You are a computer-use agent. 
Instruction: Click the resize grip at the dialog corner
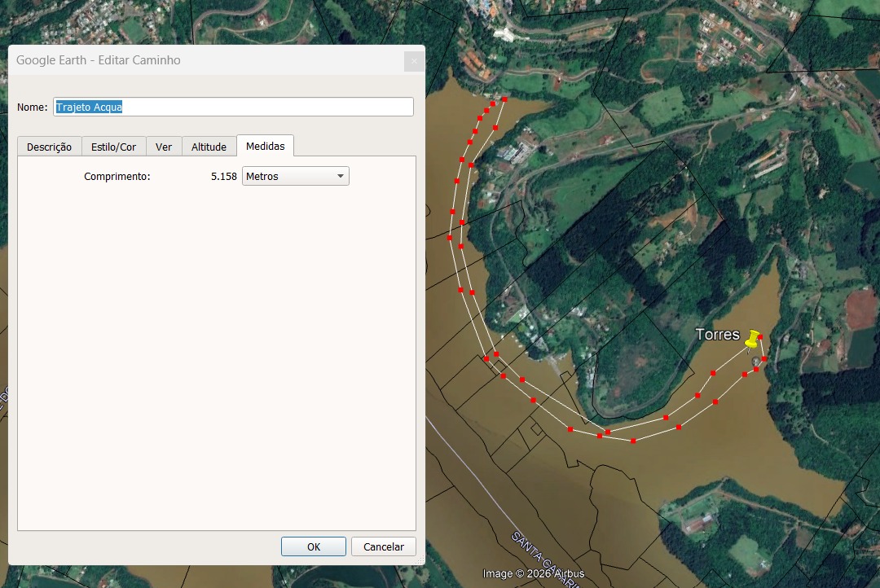tap(420, 560)
